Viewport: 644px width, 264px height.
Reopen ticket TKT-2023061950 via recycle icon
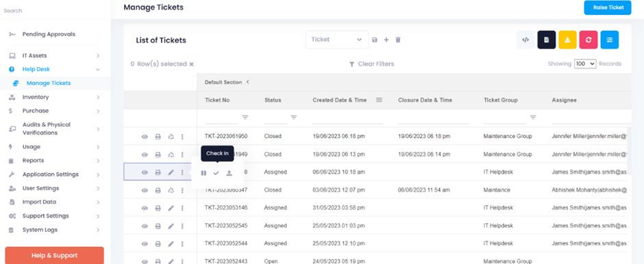[x=171, y=137]
